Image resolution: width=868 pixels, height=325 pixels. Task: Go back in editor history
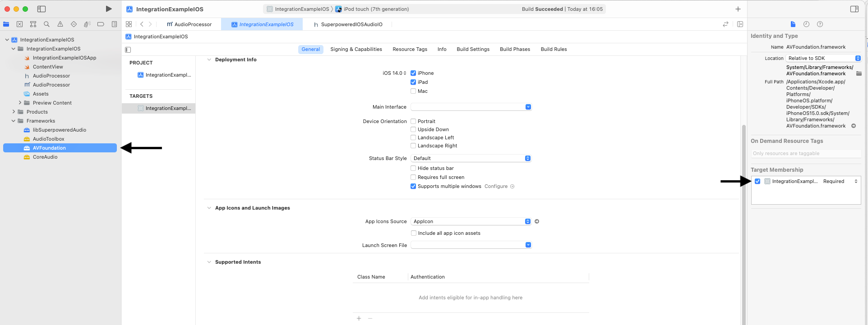tap(142, 24)
